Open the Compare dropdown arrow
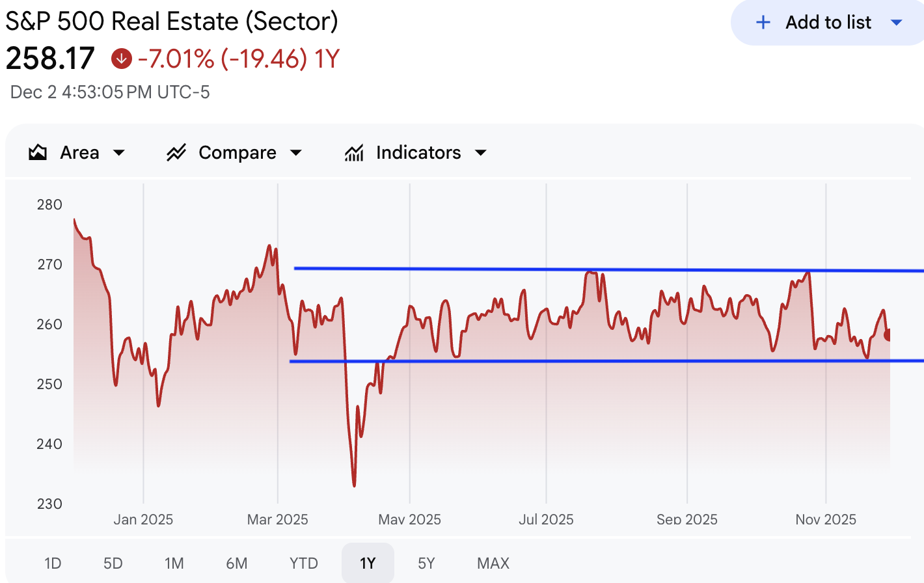Viewport: 924px width, 583px height. click(x=296, y=153)
